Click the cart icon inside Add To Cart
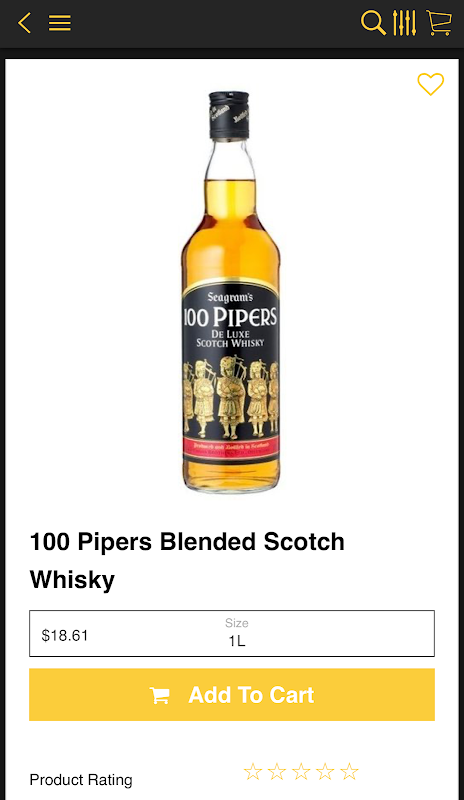Image resolution: width=464 pixels, height=800 pixels. point(159,695)
